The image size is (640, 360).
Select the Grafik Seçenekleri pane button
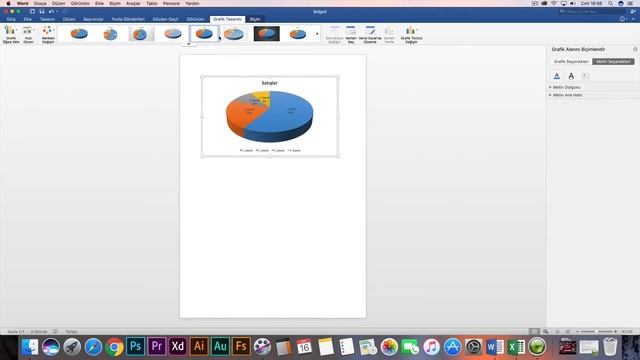click(571, 62)
